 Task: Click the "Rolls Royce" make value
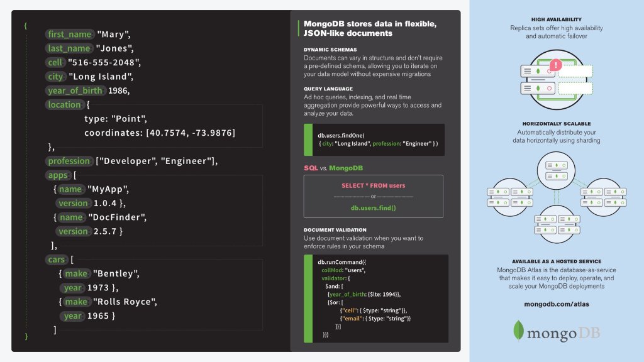click(x=125, y=302)
